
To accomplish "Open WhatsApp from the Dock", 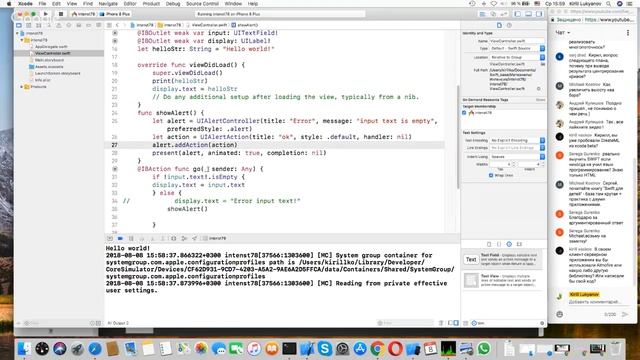I will point(484,349).
